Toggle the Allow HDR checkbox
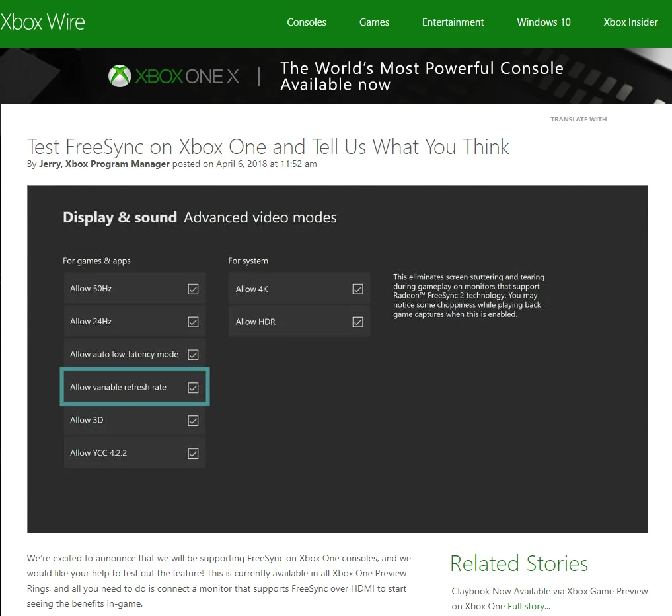The image size is (672, 616). (358, 322)
